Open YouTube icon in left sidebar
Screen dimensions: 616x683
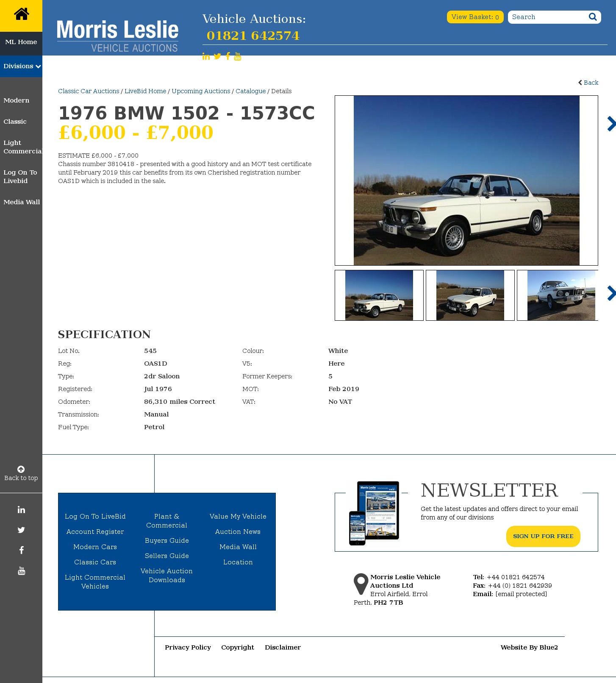click(x=21, y=571)
